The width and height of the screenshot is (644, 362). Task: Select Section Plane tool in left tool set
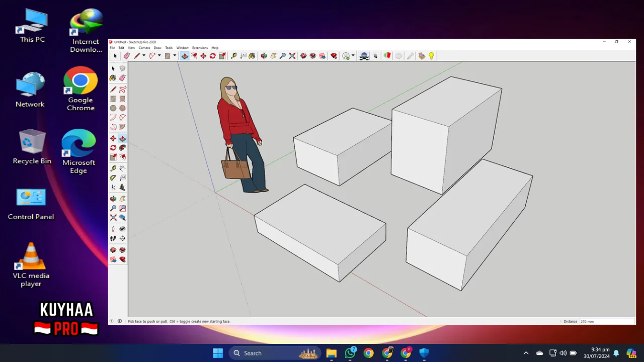tap(122, 238)
